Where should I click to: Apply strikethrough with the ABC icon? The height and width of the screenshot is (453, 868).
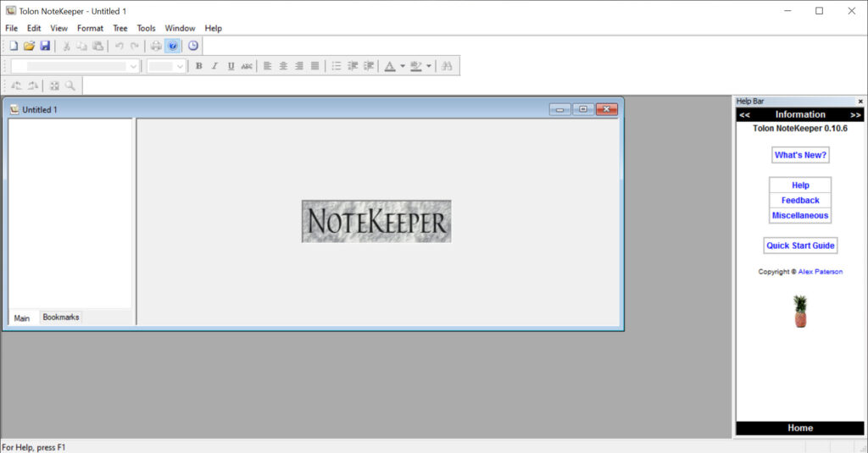pos(247,66)
